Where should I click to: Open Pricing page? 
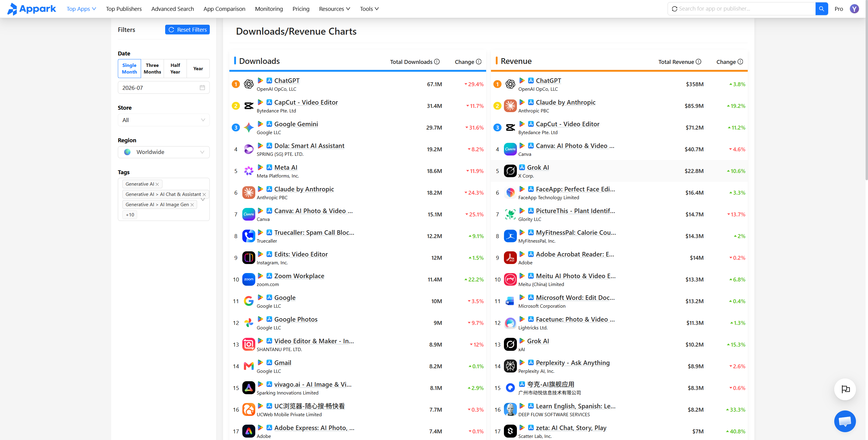(x=301, y=9)
